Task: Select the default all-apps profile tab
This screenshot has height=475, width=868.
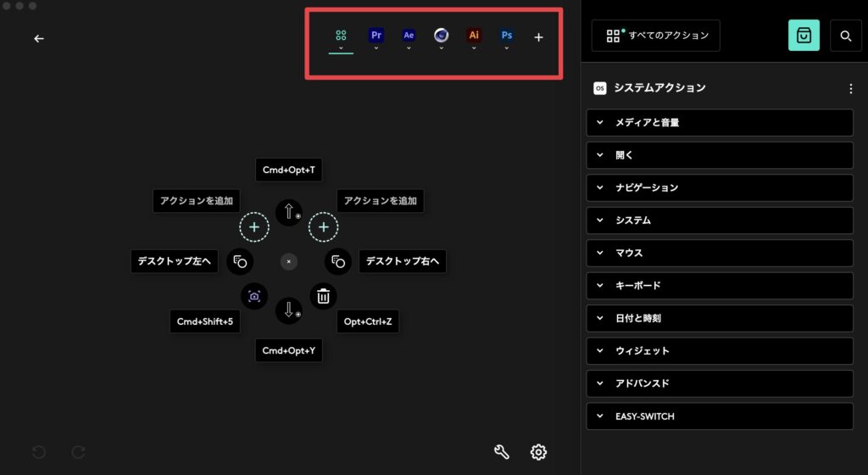Action: pyautogui.click(x=341, y=36)
